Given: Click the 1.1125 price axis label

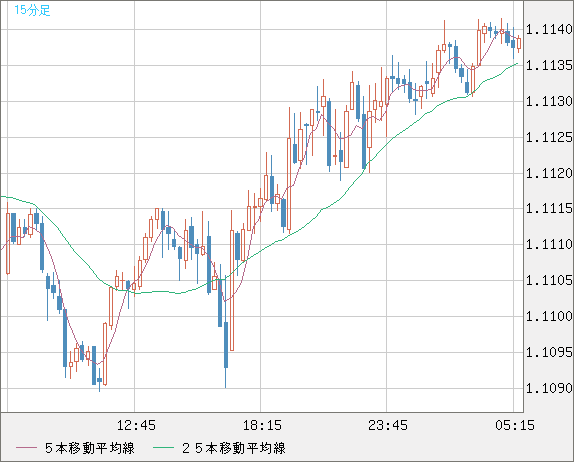Looking at the screenshot, I should point(549,138).
